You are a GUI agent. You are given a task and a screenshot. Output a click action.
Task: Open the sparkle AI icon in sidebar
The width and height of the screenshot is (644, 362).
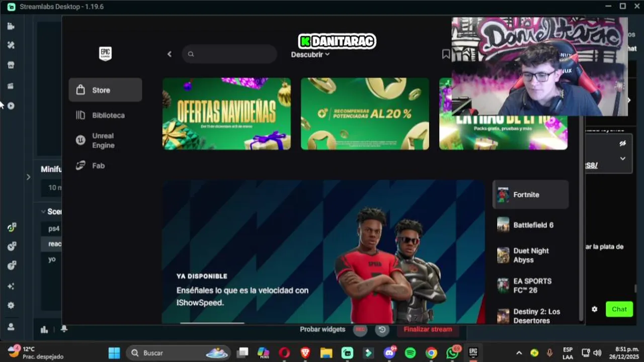click(11, 286)
